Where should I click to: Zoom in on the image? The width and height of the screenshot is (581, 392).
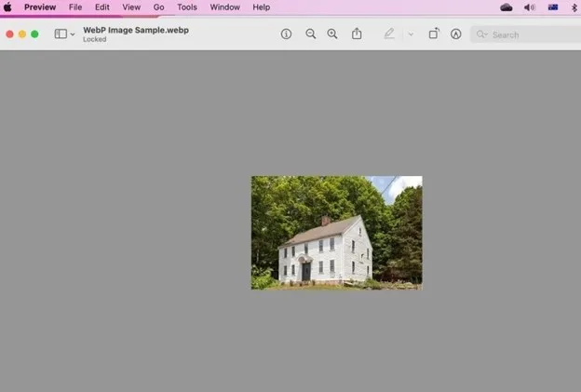pyautogui.click(x=332, y=34)
